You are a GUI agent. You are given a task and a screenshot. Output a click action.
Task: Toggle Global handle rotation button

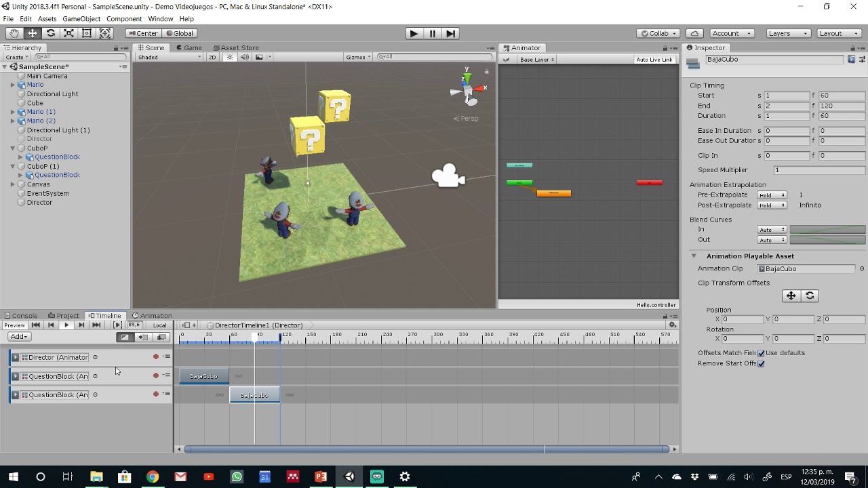click(180, 33)
